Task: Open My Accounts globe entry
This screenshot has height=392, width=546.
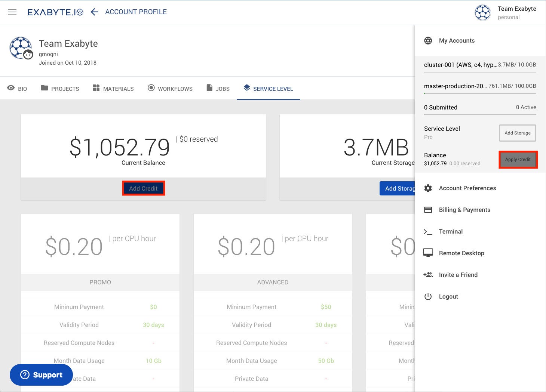Action: click(456, 41)
